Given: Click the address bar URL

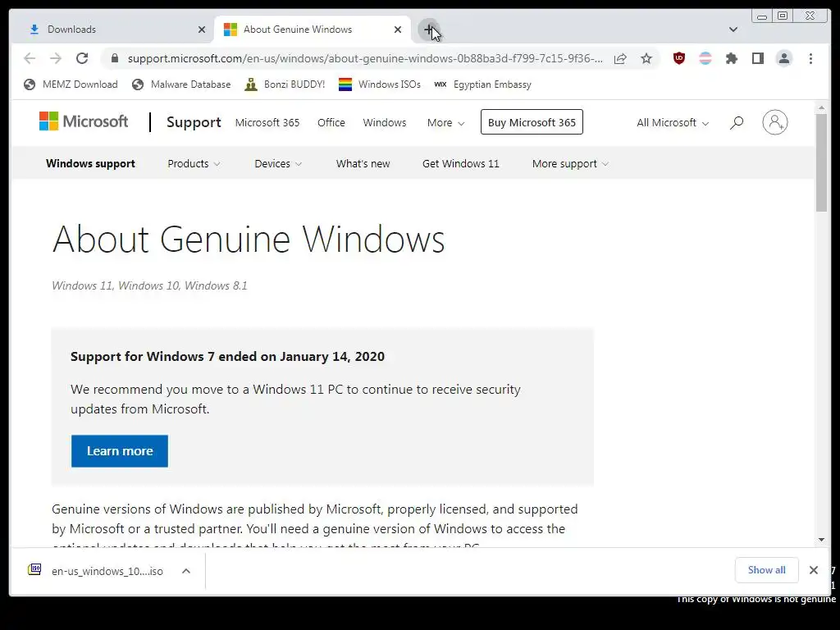Looking at the screenshot, I should [365, 58].
